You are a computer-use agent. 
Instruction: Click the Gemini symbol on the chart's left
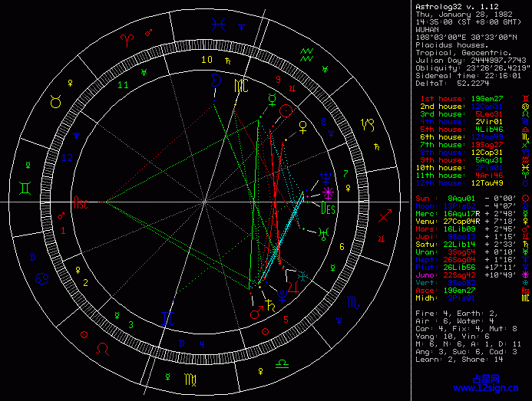[27, 186]
